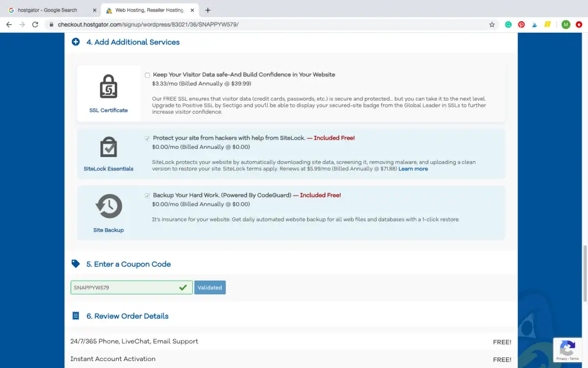
Task: Click the Review Order Details receipt icon
Action: (x=76, y=316)
